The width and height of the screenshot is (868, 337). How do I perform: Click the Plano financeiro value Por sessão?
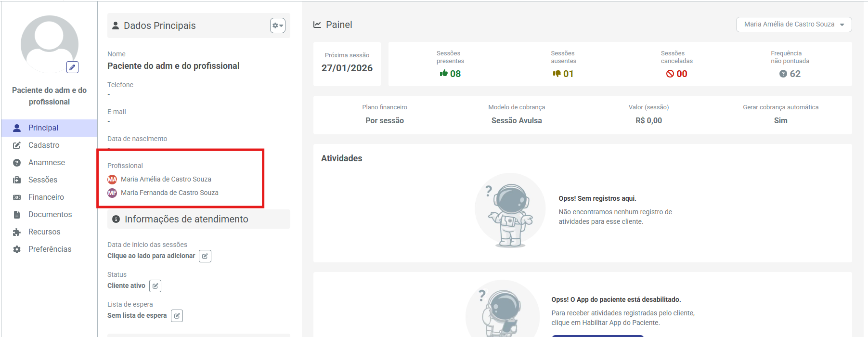tap(385, 120)
